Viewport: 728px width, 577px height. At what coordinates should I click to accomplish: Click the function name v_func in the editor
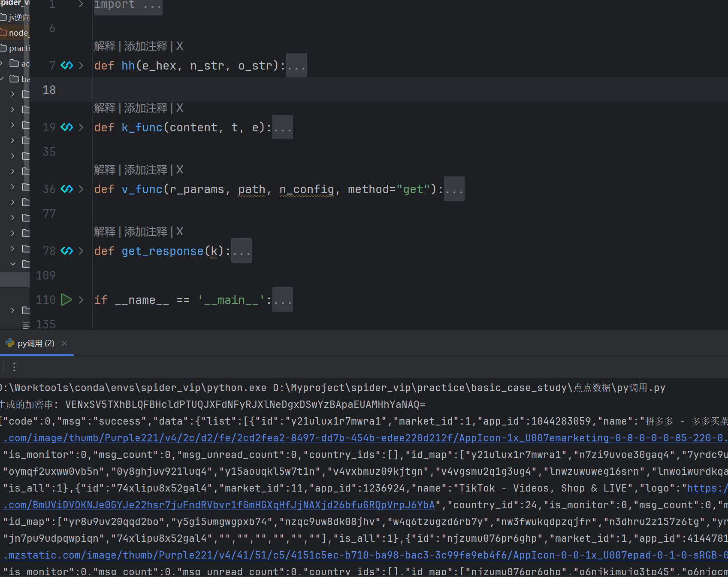[x=142, y=189]
